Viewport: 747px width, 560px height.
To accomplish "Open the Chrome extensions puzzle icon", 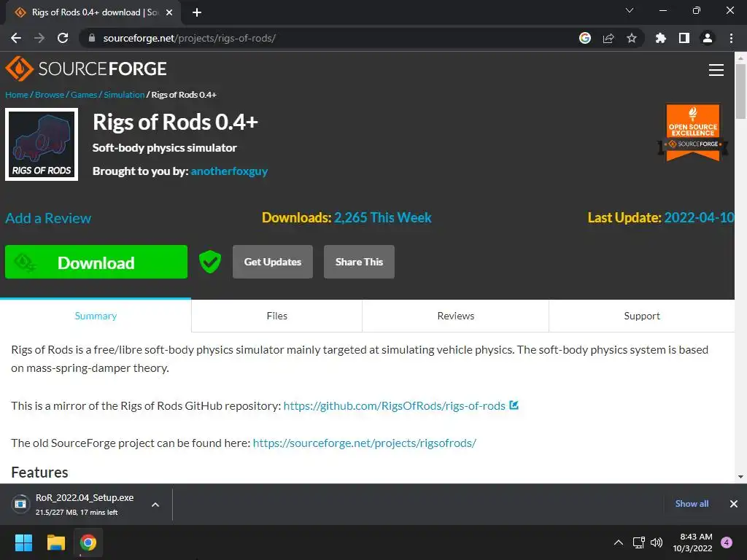I will point(661,38).
